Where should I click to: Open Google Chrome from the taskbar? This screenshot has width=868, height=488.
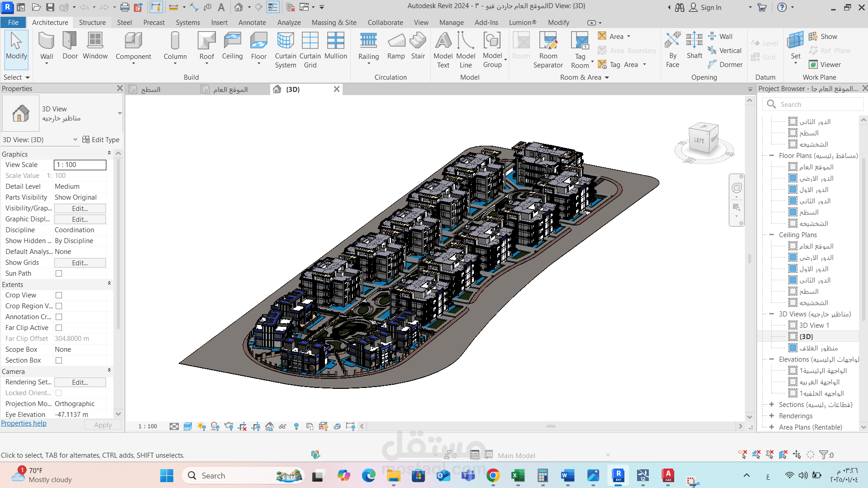point(493,475)
